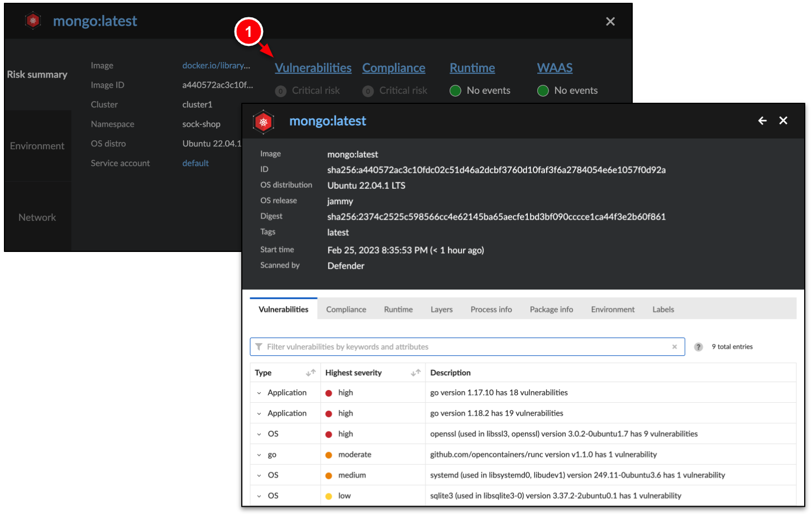Click the green Runtime status circle in the background panel
Screen dimensions: 812x514
tap(455, 91)
